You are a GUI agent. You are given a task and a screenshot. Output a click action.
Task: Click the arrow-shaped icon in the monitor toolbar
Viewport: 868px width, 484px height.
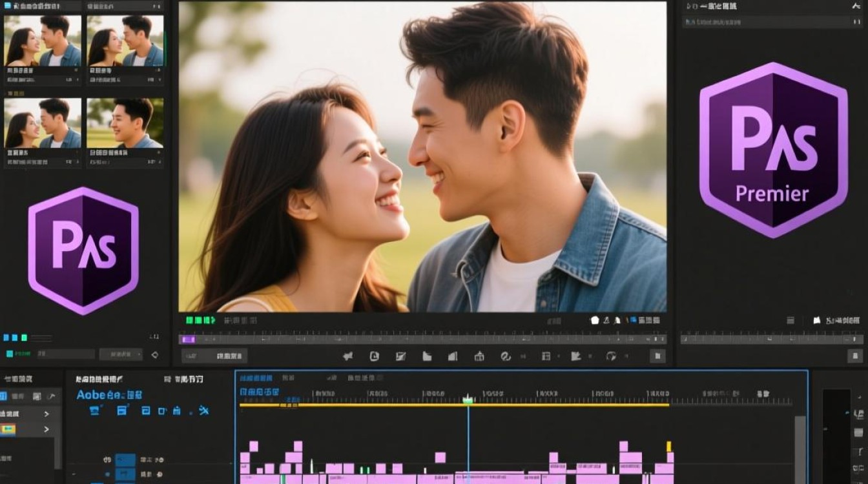(x=348, y=356)
